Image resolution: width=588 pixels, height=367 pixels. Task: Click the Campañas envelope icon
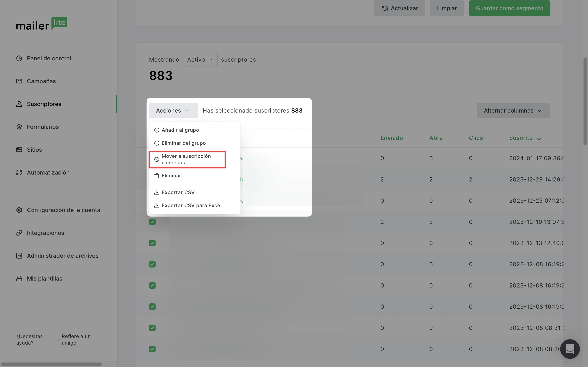19,81
